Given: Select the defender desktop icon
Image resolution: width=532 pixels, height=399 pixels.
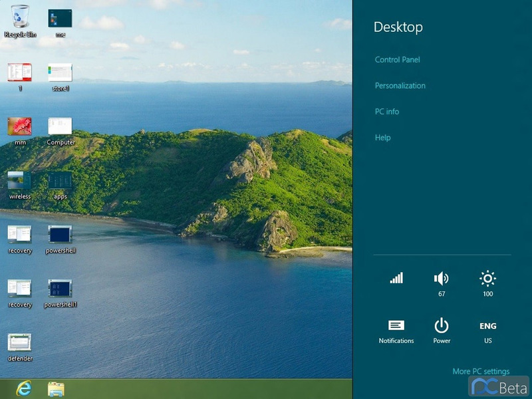Looking at the screenshot, I should point(20,342).
